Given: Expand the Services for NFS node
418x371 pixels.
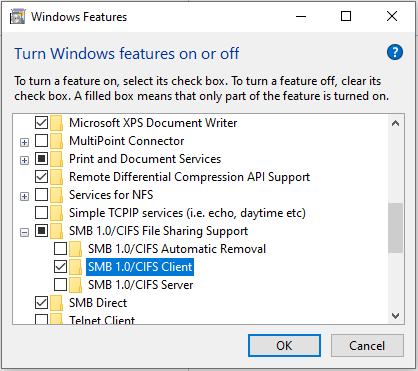Looking at the screenshot, I should 24,197.
